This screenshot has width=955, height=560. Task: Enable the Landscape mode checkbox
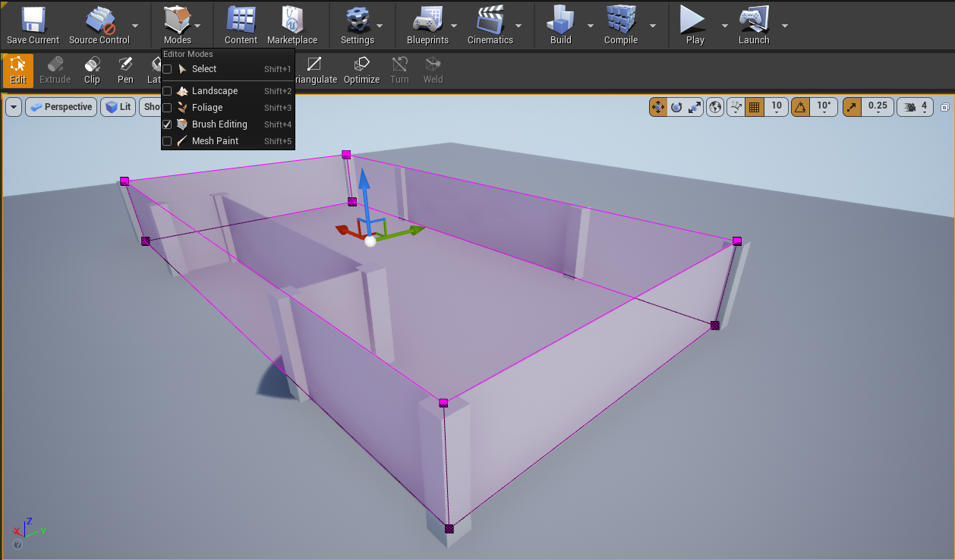click(167, 91)
